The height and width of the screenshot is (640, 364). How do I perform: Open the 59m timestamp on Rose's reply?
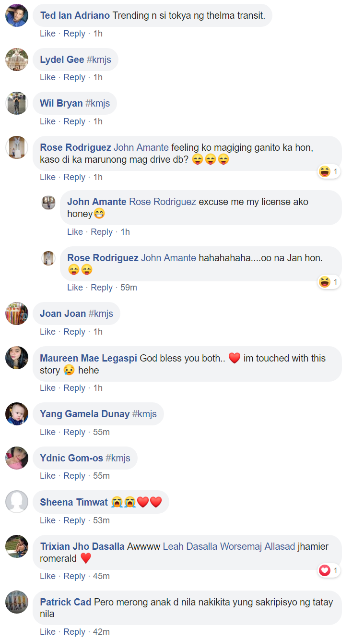click(129, 288)
